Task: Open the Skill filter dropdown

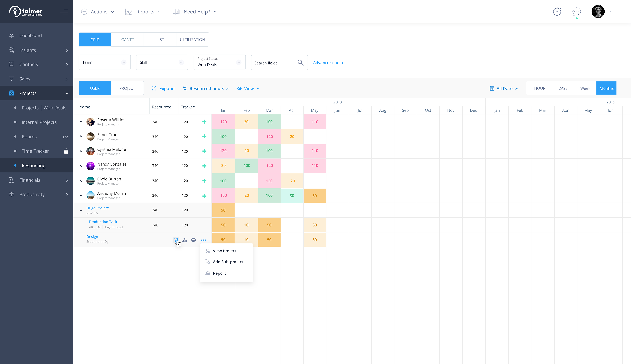Action: pyautogui.click(x=162, y=62)
